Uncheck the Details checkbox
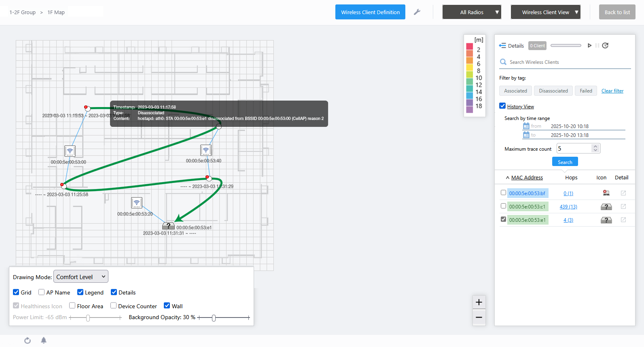This screenshot has width=644, height=347. (114, 292)
